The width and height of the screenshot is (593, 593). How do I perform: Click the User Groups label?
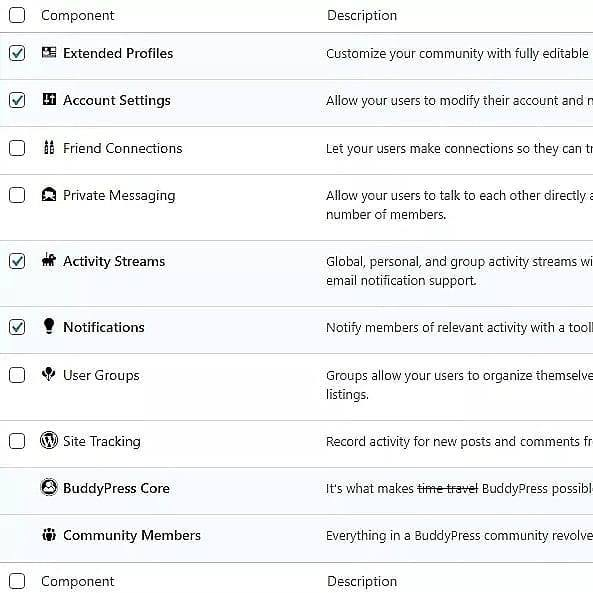(x=101, y=376)
